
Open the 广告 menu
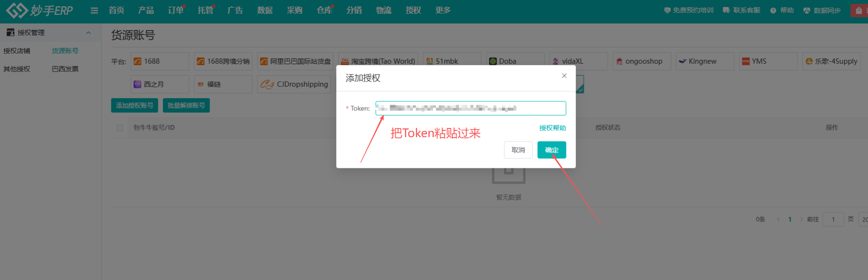pos(235,10)
